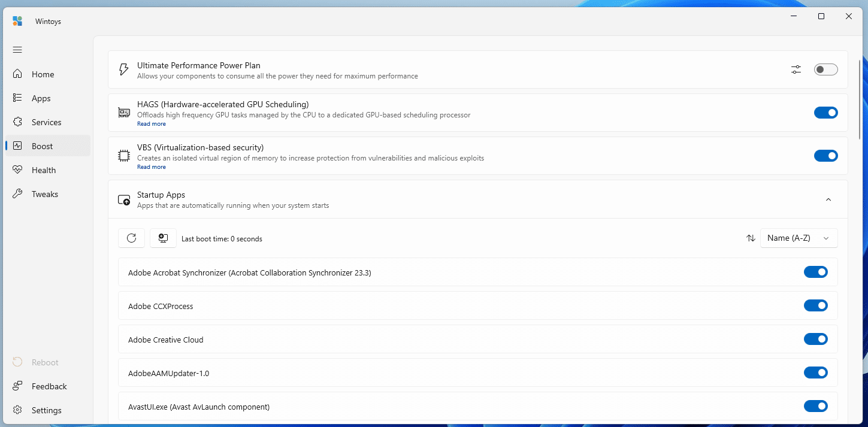Go to the Health page
Screen dimensions: 868x427
point(43,170)
